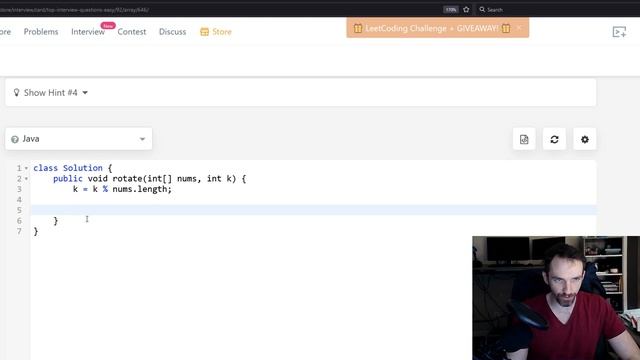Click the help icon beside Java
Viewport: 640px width, 360px height.
15,140
